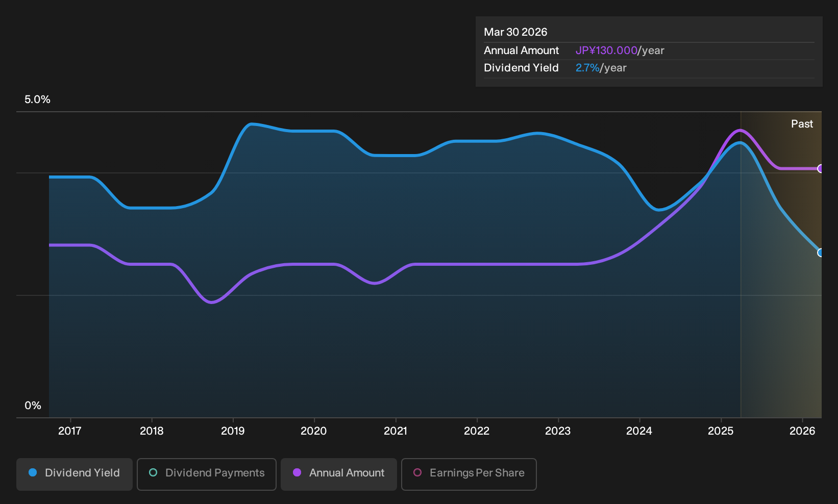
Task: Enable the Earnings Per Share series
Action: coord(469,474)
